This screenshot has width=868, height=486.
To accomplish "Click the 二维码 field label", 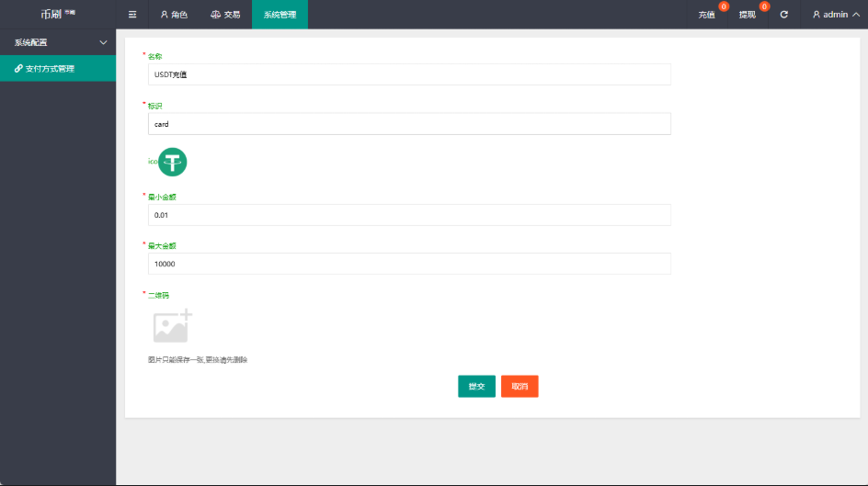I will [158, 295].
